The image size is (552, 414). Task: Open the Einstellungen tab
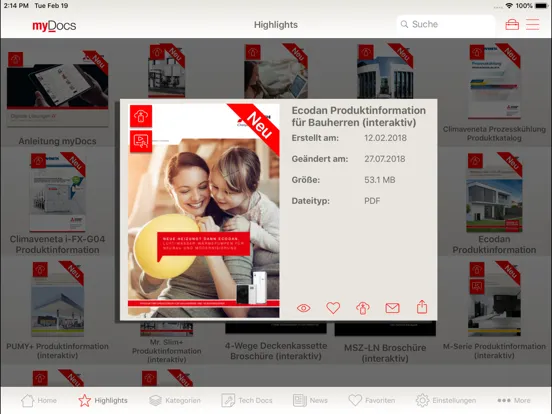click(446, 400)
